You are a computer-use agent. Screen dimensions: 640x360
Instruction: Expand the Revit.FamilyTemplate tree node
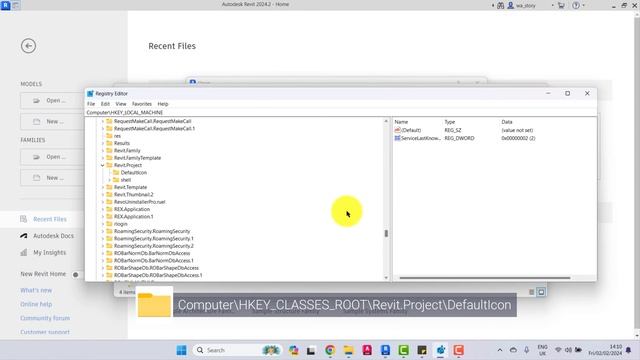pos(102,158)
